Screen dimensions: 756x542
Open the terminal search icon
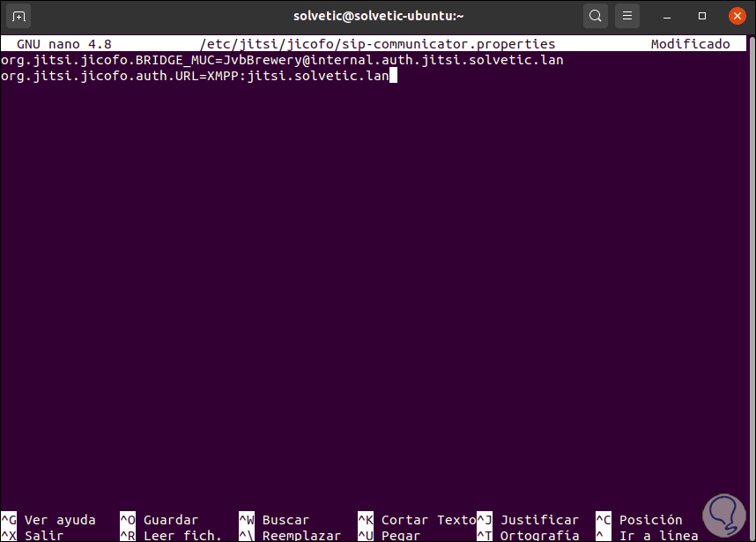pos(596,16)
